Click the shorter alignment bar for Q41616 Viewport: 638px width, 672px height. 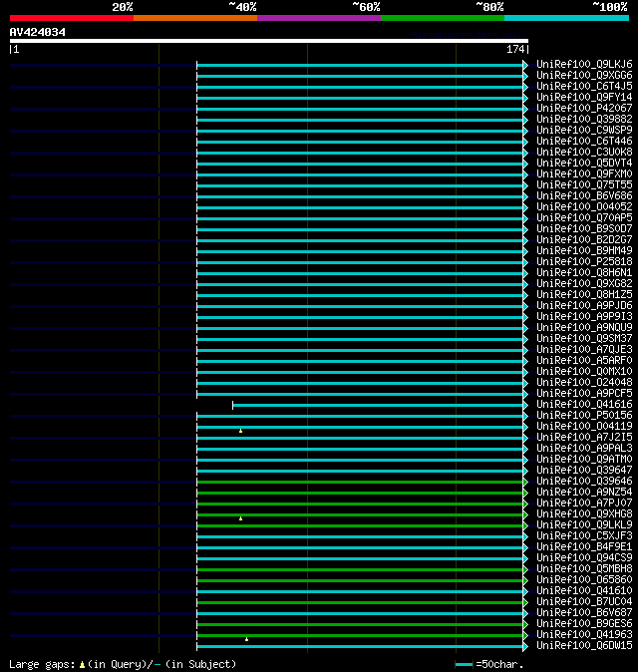coord(378,406)
